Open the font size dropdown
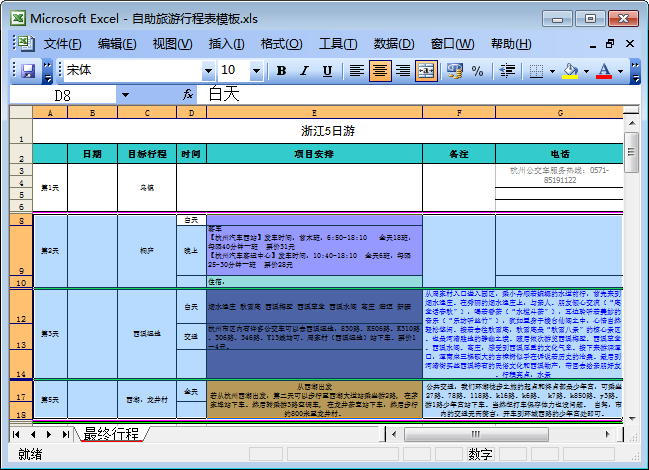 (x=256, y=71)
